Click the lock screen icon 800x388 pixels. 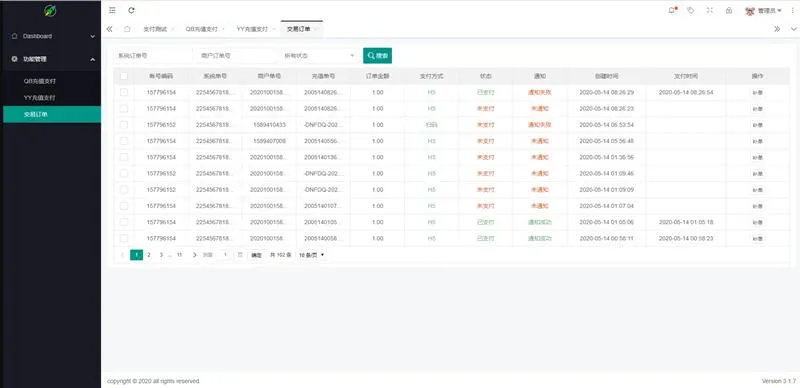(729, 10)
